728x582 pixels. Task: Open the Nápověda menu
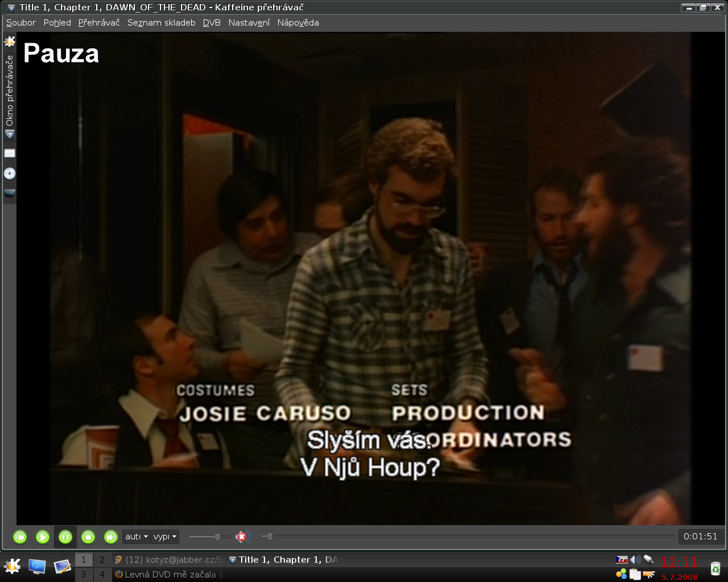pos(298,23)
